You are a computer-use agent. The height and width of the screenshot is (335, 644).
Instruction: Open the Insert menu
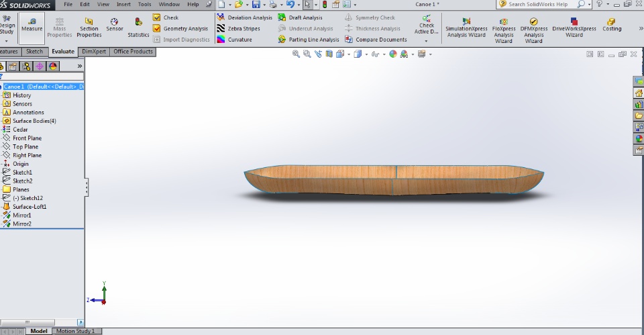pos(123,5)
